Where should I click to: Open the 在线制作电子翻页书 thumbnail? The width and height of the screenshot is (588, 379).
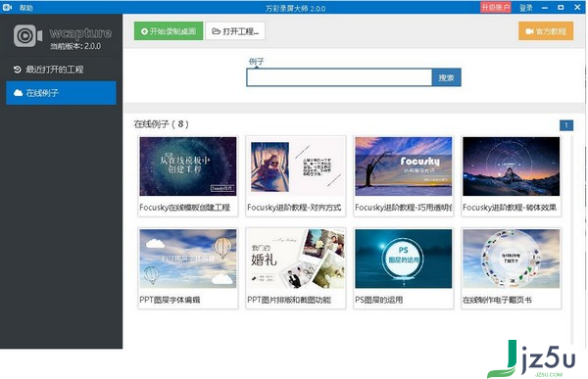pyautogui.click(x=512, y=259)
